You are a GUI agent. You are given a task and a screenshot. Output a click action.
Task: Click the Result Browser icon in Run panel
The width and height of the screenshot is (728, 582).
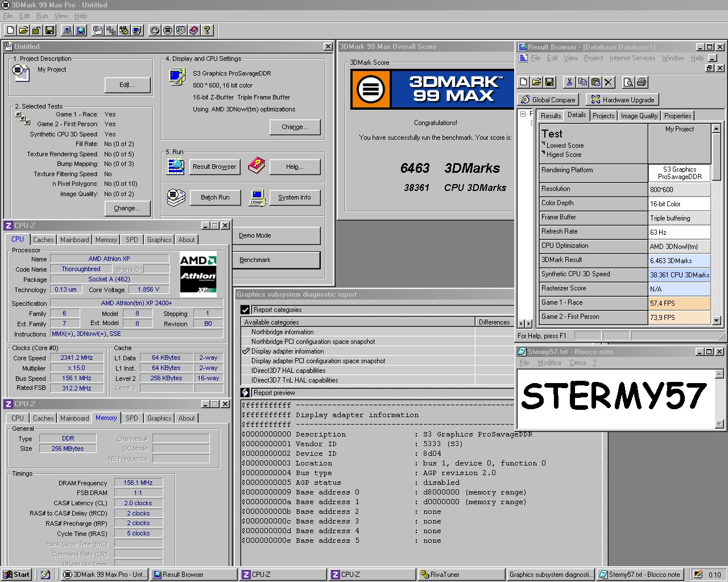(x=176, y=166)
